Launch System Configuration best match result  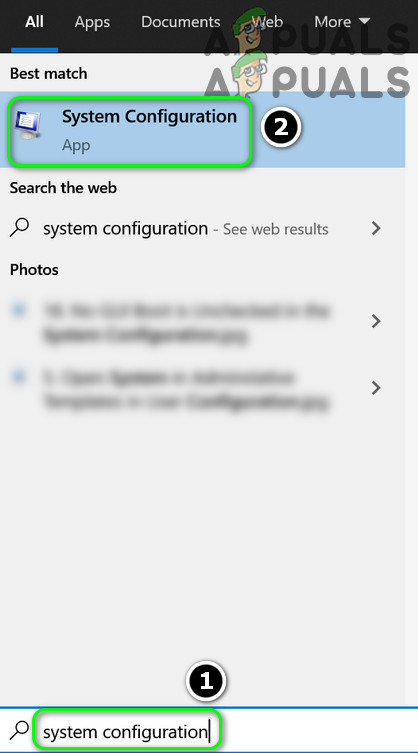[x=202, y=130]
